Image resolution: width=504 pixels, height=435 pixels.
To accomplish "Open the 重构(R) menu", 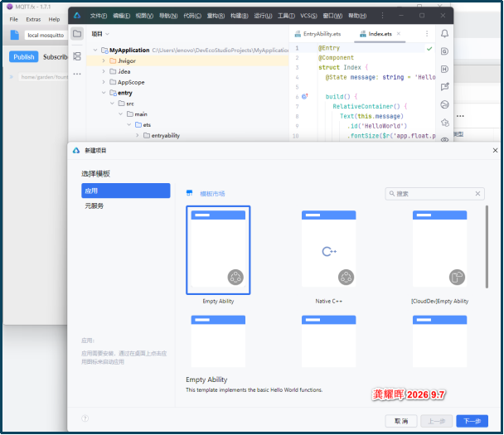I will click(x=216, y=16).
